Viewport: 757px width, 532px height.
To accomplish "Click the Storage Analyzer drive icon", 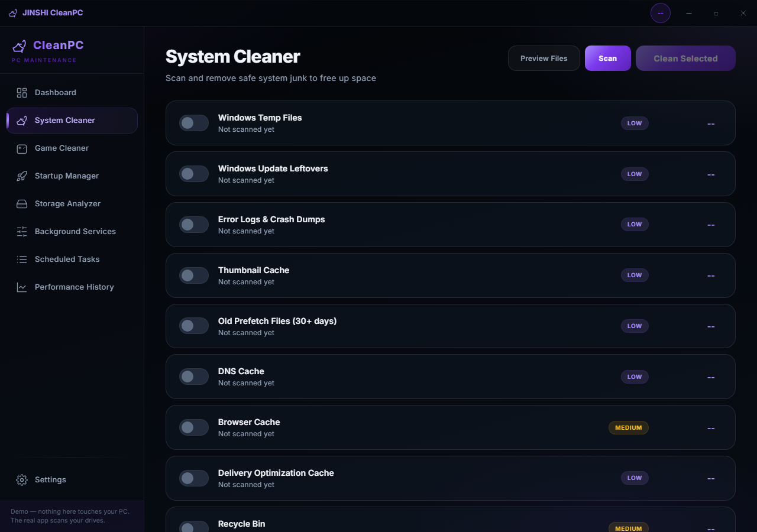I will (22, 204).
